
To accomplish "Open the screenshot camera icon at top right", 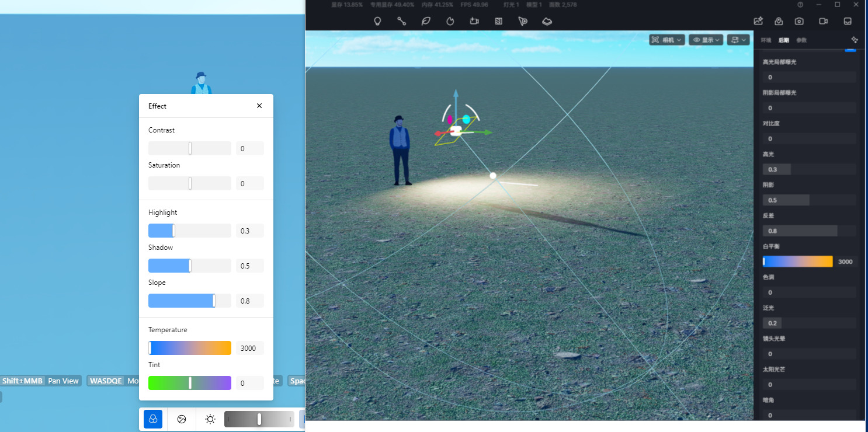I will point(799,21).
